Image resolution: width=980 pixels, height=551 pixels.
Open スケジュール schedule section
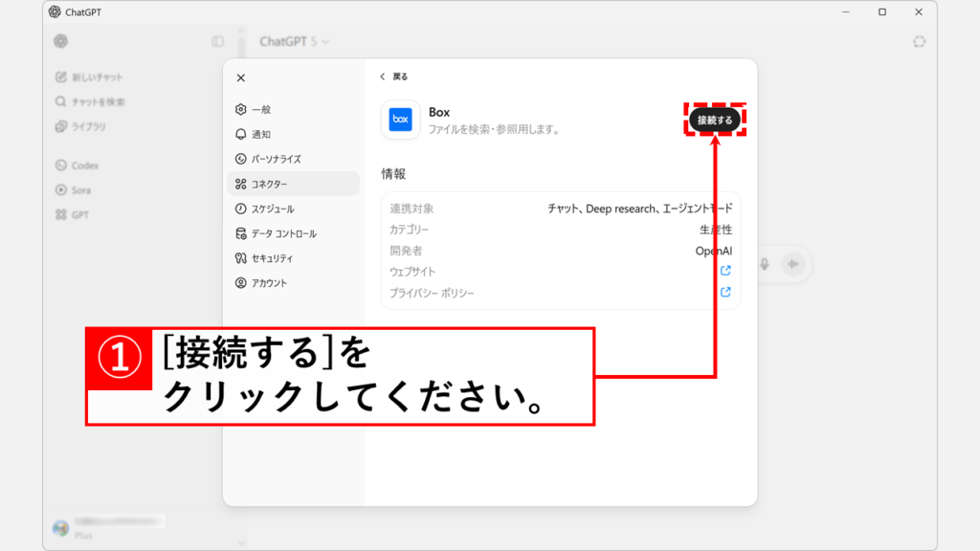coord(293,209)
